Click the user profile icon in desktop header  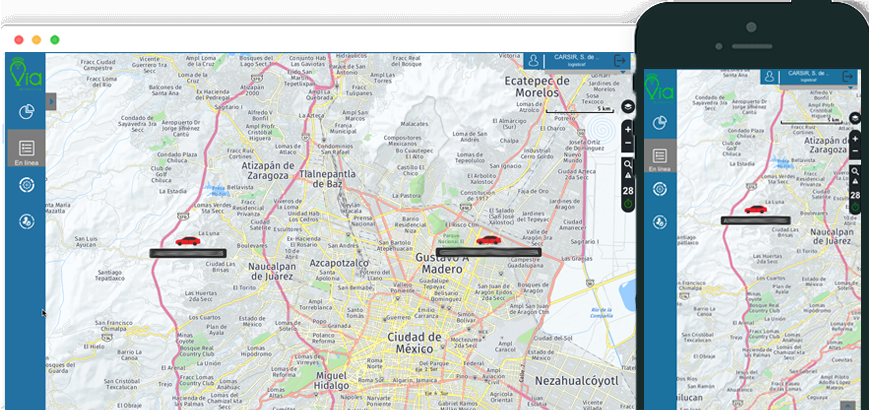click(535, 62)
